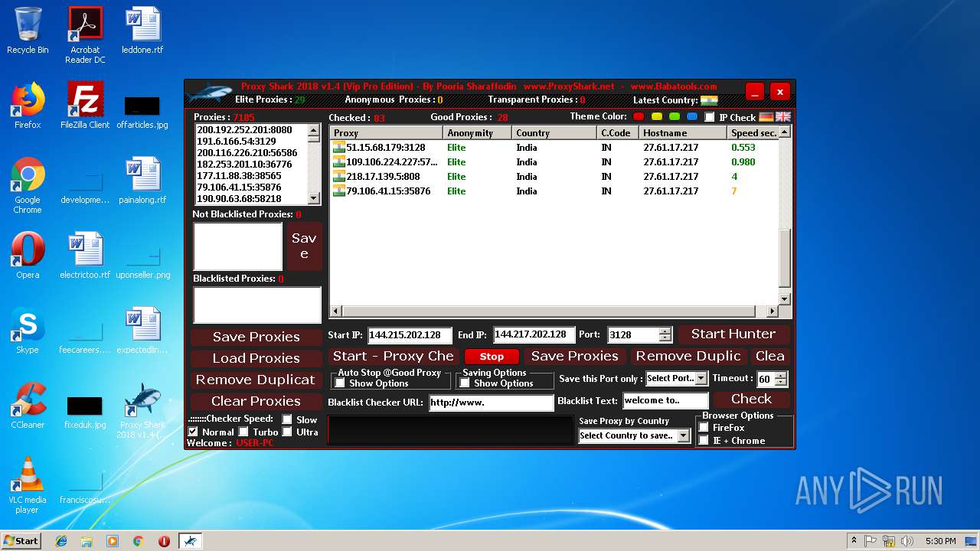Viewport: 980px width, 551px height.
Task: Choose the green theme color
Action: point(675,116)
